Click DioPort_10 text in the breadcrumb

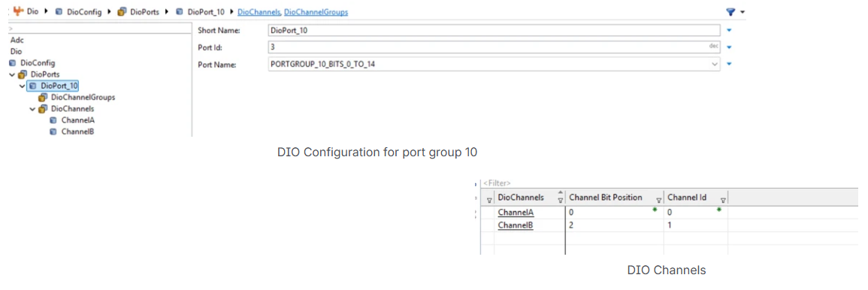point(206,11)
